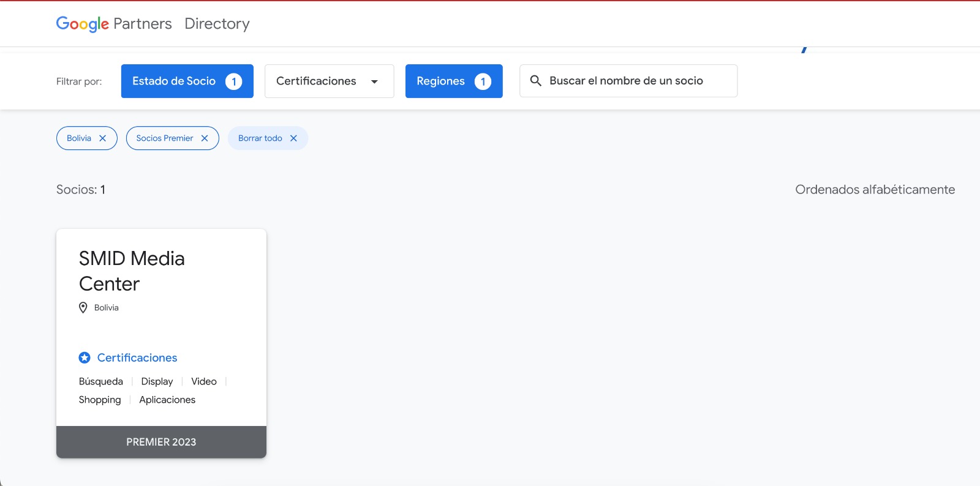This screenshot has width=980, height=486.
Task: Click the blue star Certificaciones badge icon
Action: [x=85, y=358]
